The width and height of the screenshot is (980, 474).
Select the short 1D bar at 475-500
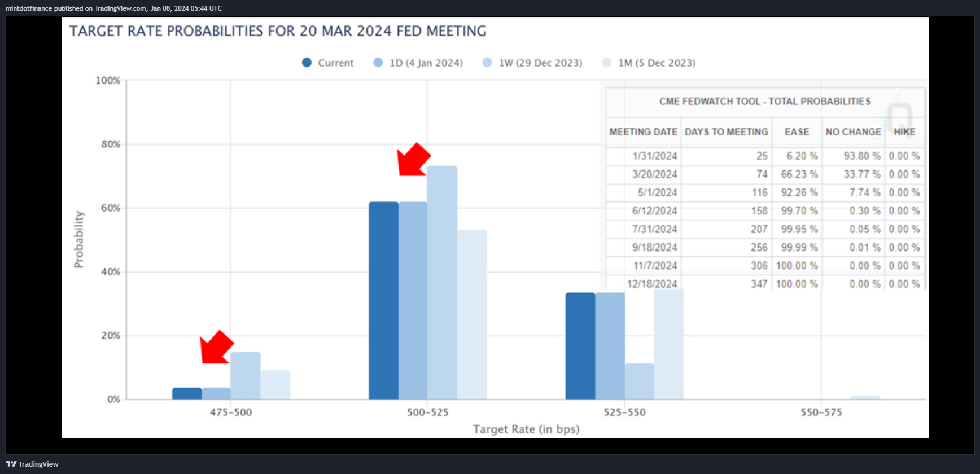coord(216,394)
